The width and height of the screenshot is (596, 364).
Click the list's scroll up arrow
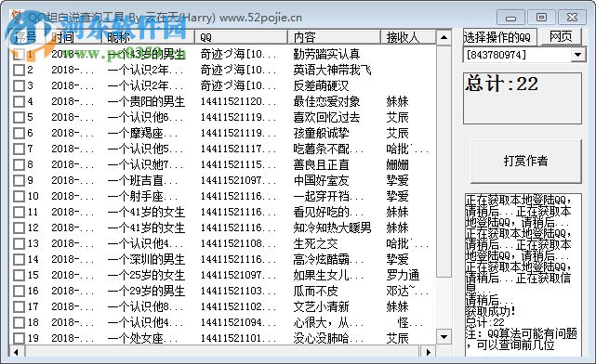444,37
